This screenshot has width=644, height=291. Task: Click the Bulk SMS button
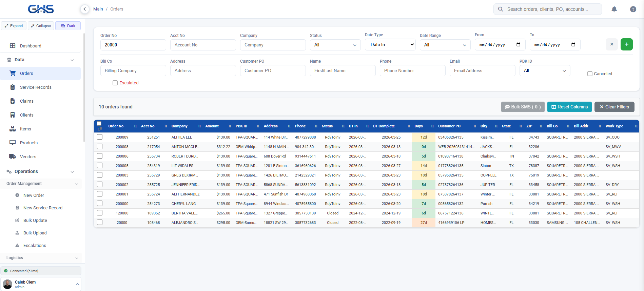523,107
